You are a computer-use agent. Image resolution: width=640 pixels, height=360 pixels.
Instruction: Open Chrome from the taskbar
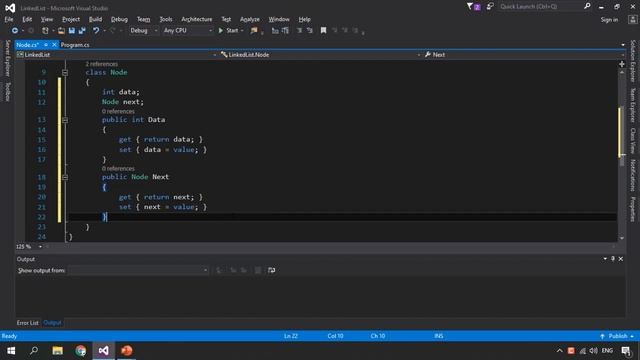point(81,351)
